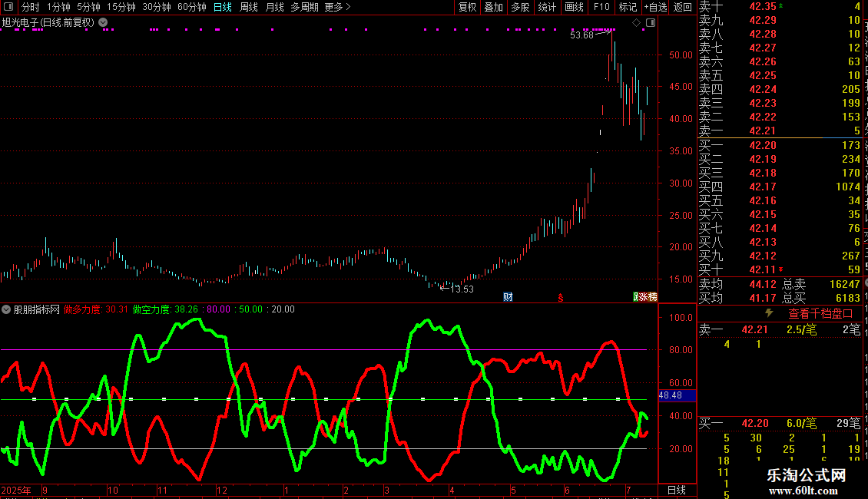This screenshot has height=499, width=868.
Task: Toggle the left sidebar panel icon
Action: (8, 7)
